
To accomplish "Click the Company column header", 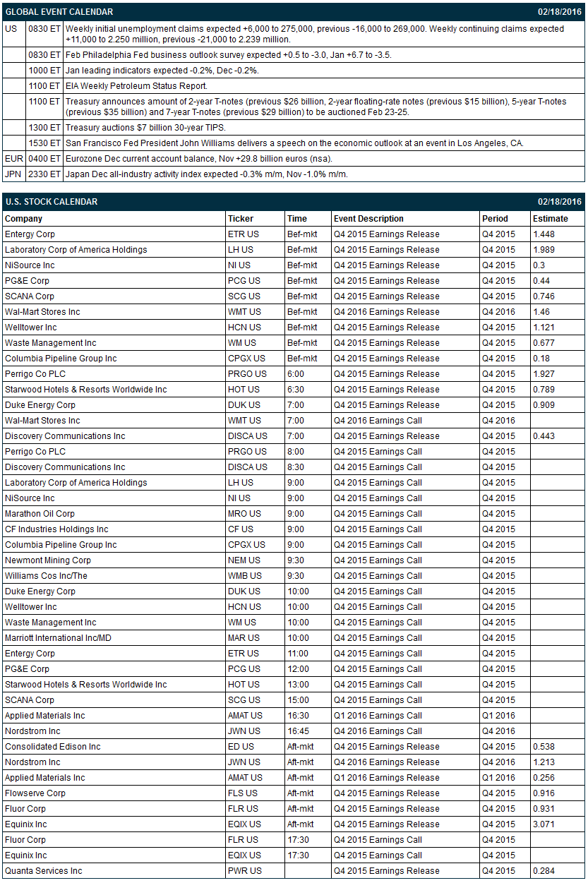I will tap(23, 219).
